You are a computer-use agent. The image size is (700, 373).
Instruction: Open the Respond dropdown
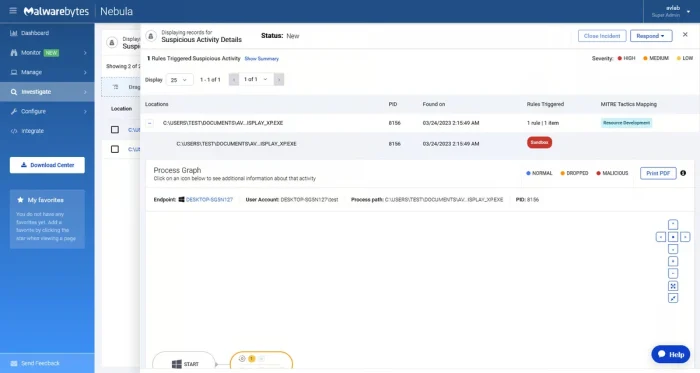(651, 36)
